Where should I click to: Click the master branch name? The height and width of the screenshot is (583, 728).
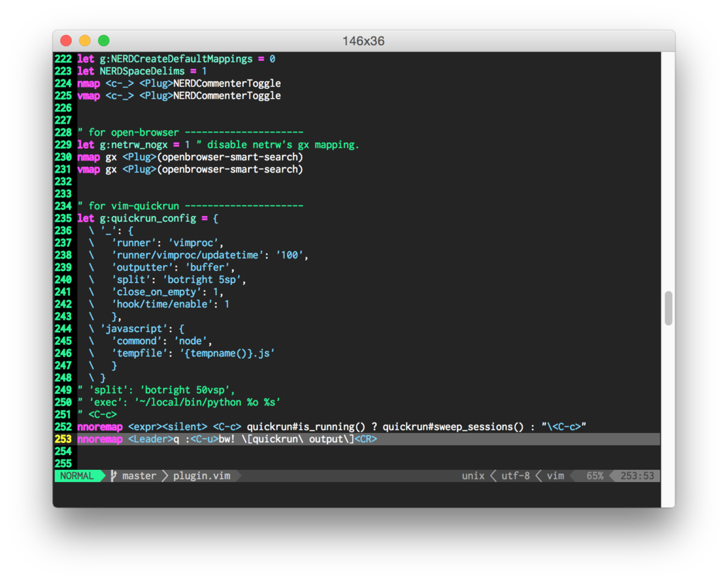coord(139,475)
